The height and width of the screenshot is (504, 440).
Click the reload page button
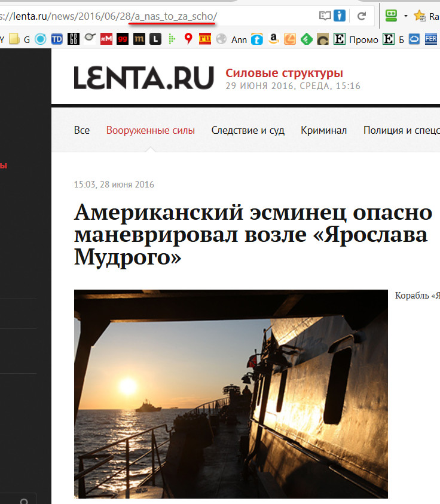361,16
